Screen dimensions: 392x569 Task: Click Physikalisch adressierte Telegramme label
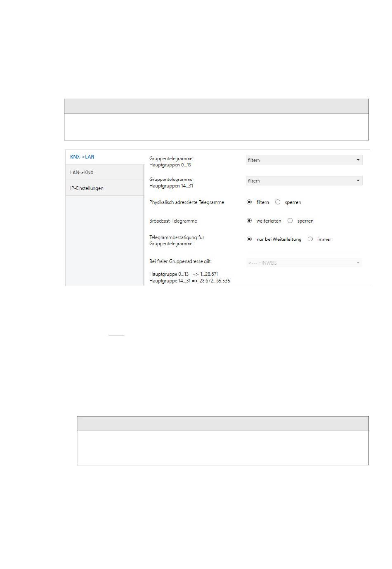pos(187,202)
